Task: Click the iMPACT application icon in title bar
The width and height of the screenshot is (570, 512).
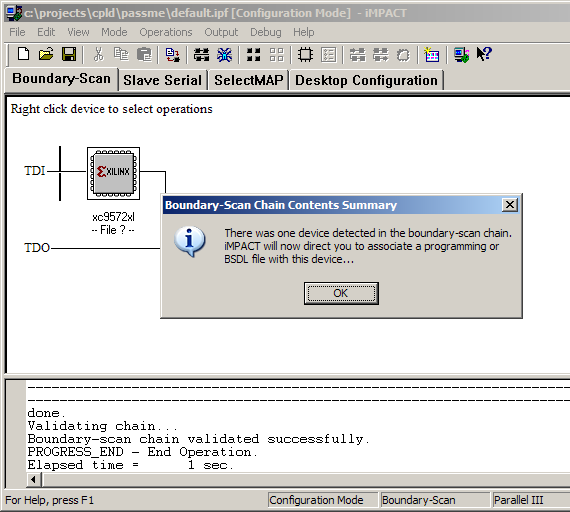Action: tap(14, 13)
